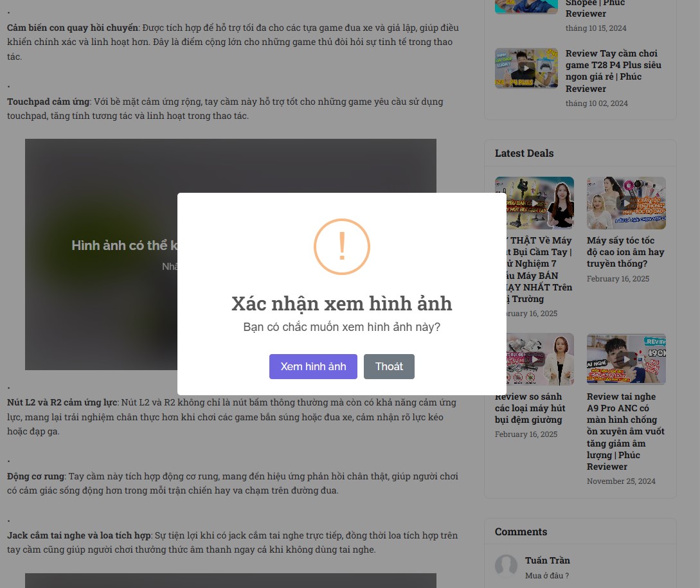Click the comment text 'Mua ở đâu ?'

click(x=547, y=576)
